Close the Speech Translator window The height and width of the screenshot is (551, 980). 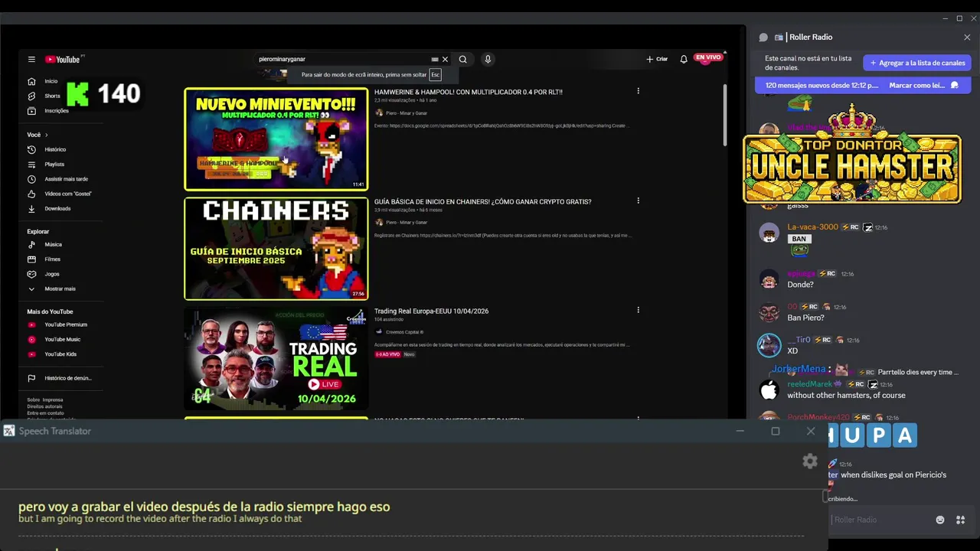811,432
